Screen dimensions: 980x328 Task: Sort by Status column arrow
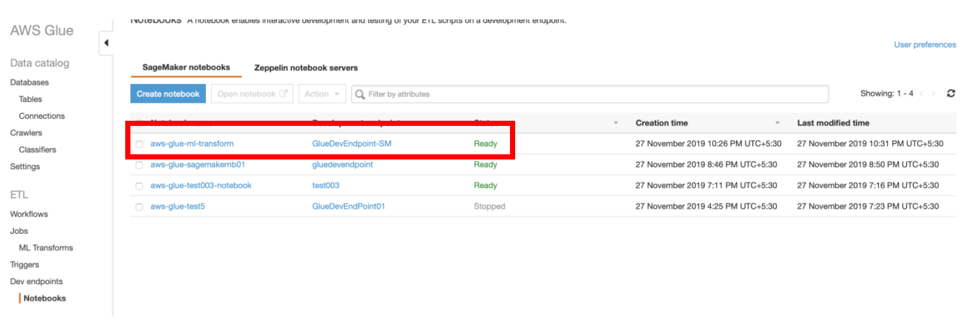pyautogui.click(x=616, y=123)
